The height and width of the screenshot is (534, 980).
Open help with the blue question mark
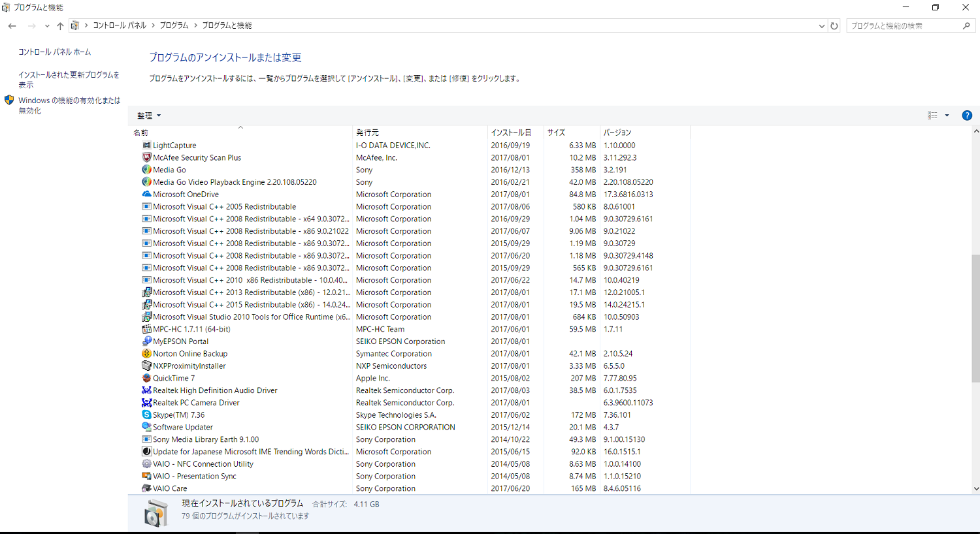(x=967, y=116)
